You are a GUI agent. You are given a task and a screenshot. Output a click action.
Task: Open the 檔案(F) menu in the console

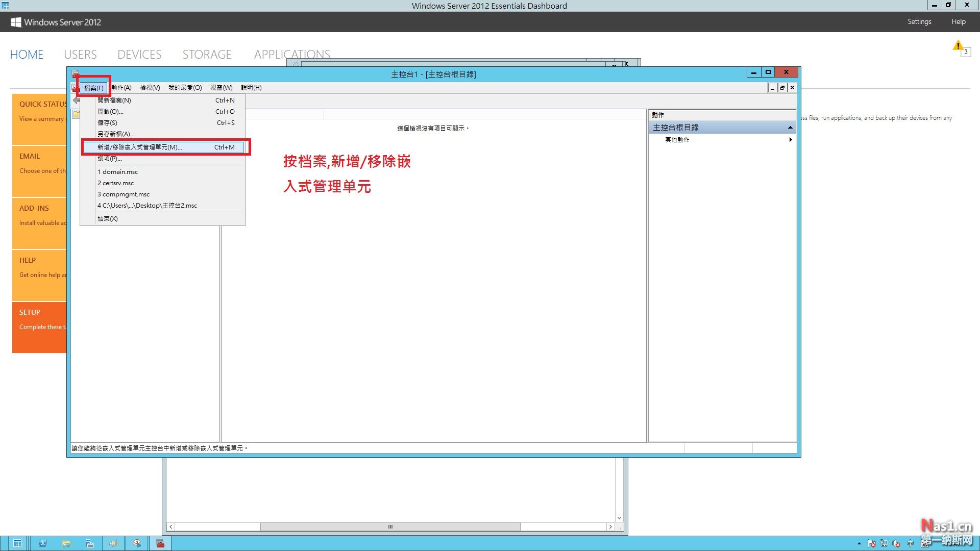94,88
